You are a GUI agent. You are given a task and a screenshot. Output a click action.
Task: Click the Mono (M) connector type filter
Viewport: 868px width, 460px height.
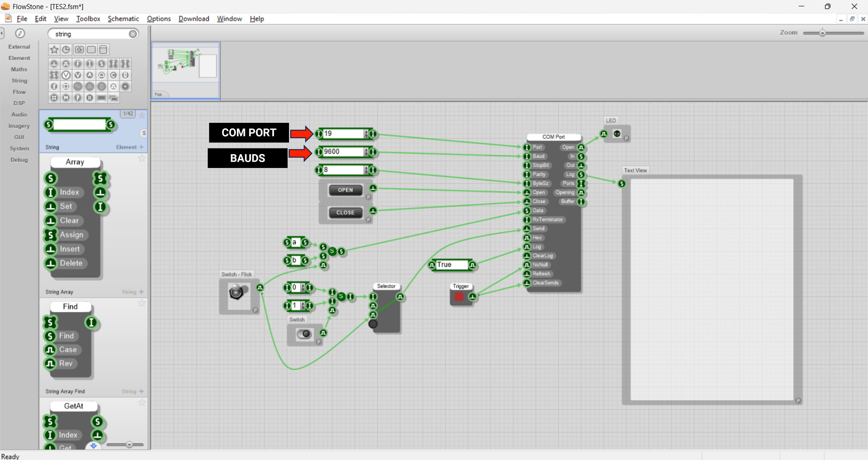coord(66,98)
